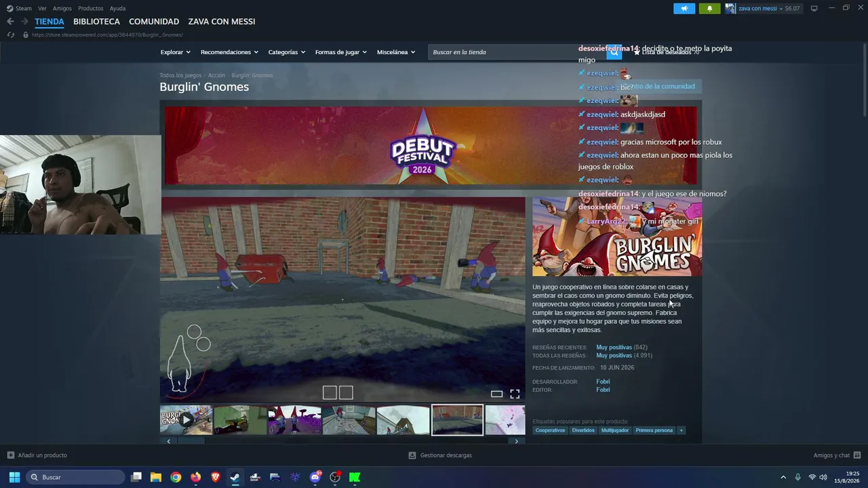Open the Steam announcements megaphone button

coord(684,8)
